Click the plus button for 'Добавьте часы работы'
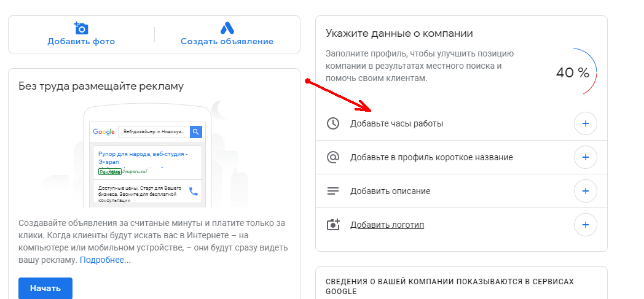Image resolution: width=644 pixels, height=299 pixels. pyautogui.click(x=586, y=123)
